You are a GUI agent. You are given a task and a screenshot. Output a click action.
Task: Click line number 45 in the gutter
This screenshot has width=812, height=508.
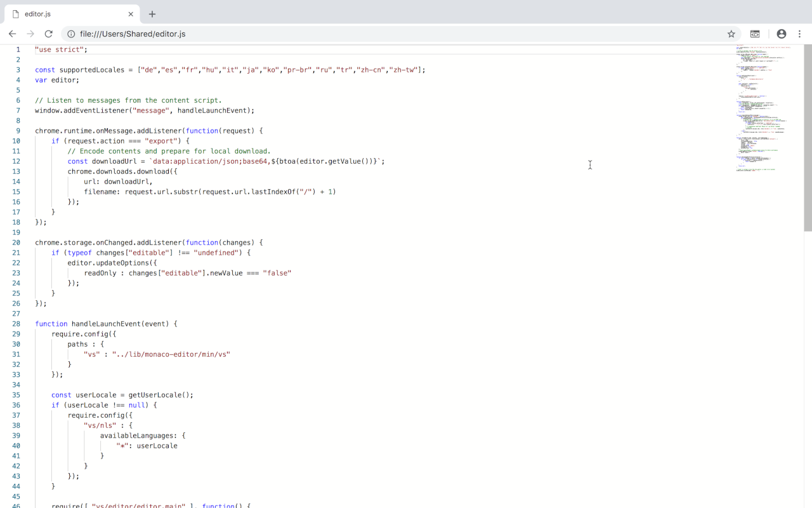16,497
